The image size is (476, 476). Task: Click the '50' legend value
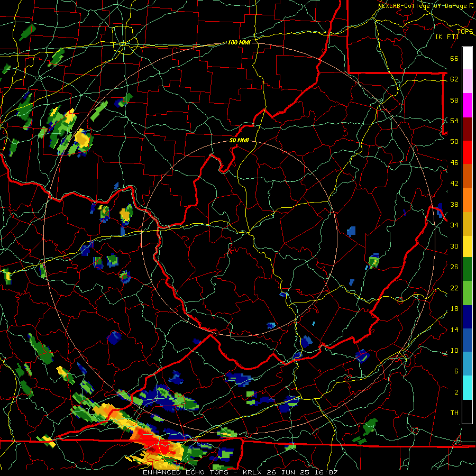[454, 141]
